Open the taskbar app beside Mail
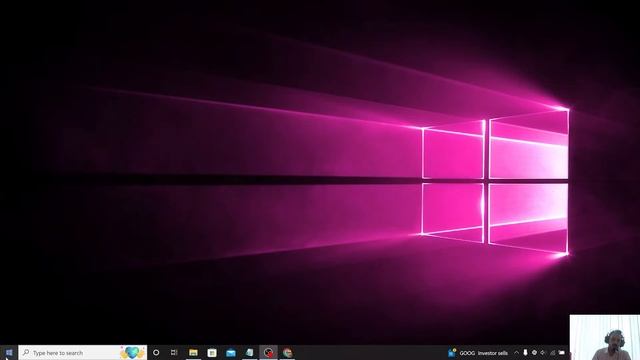Viewport: 640px width, 360px height. [x=249, y=353]
